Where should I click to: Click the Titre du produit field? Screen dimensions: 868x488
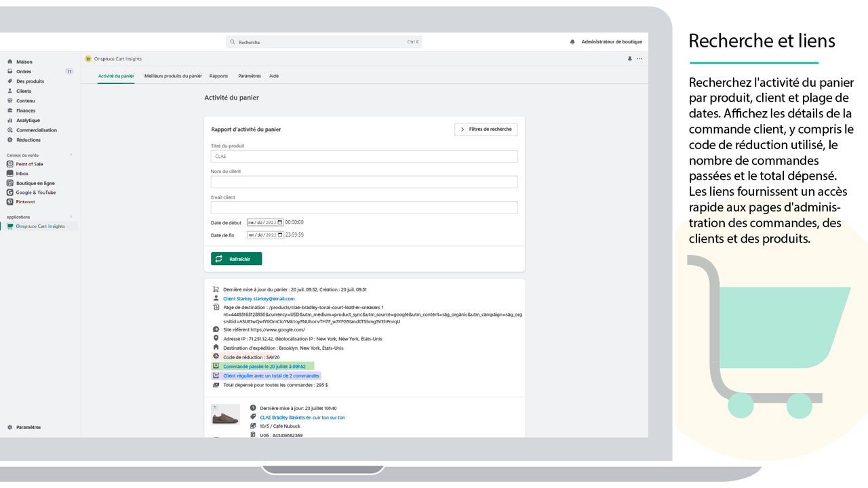364,157
